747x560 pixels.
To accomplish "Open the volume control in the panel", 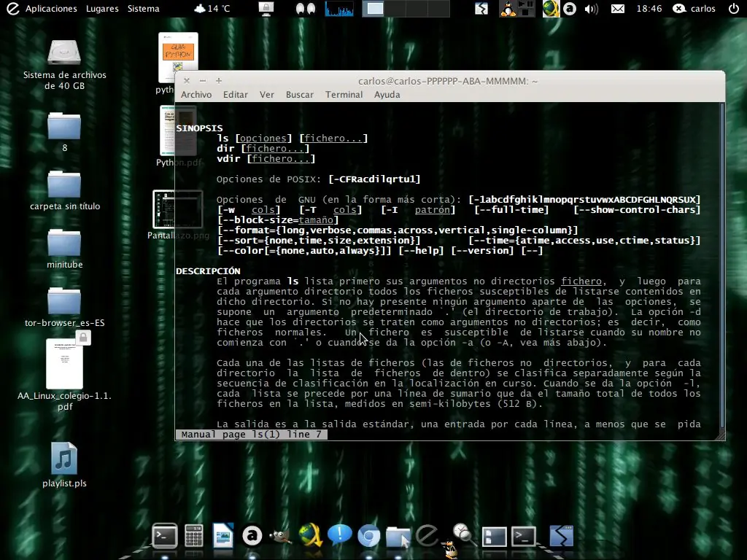I will click(x=591, y=9).
